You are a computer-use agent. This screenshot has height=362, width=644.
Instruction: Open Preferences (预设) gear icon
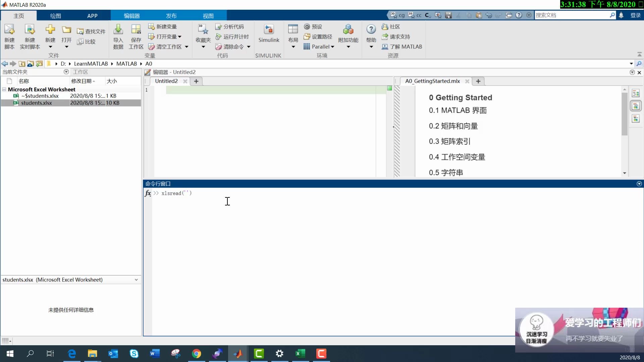tap(307, 26)
